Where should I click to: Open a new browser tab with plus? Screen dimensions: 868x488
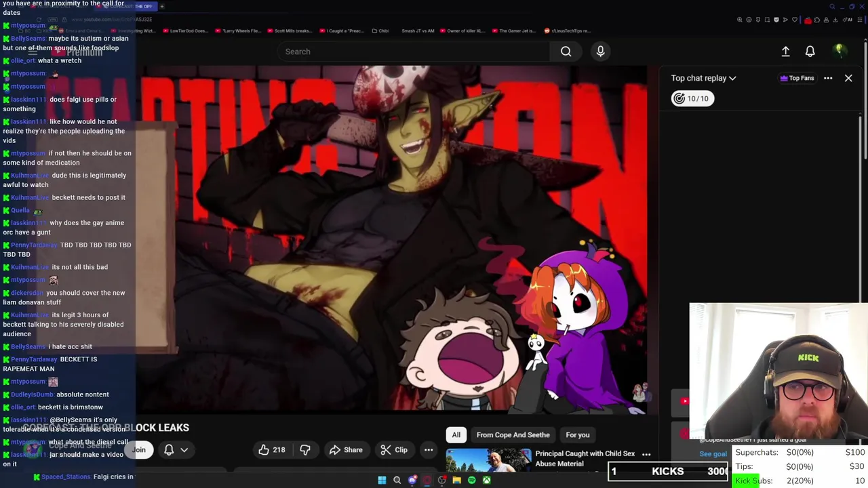tap(161, 6)
